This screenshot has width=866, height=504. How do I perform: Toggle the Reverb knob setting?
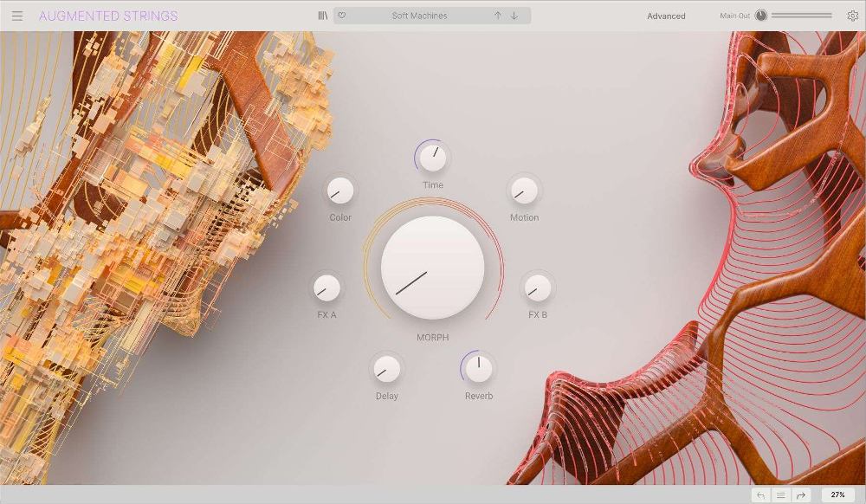coord(477,368)
